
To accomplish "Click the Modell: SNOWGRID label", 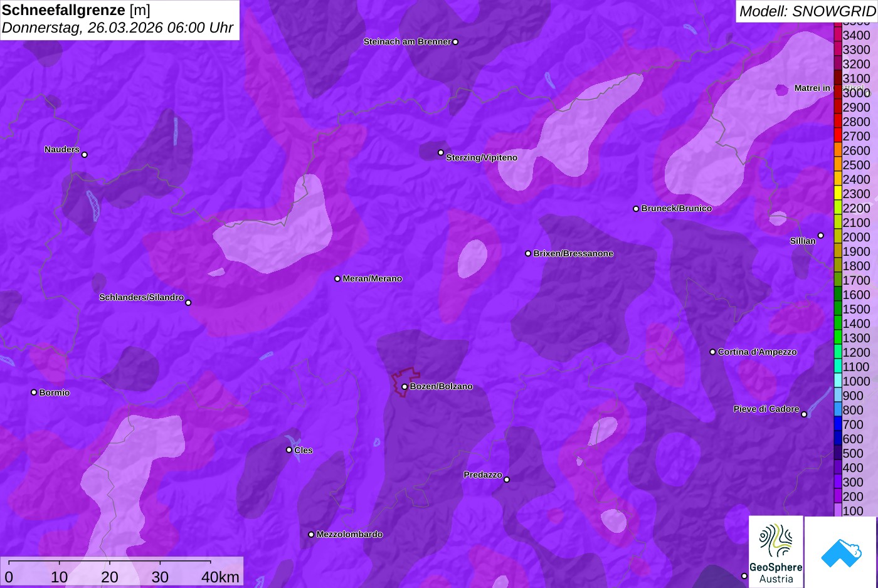I will (x=807, y=11).
